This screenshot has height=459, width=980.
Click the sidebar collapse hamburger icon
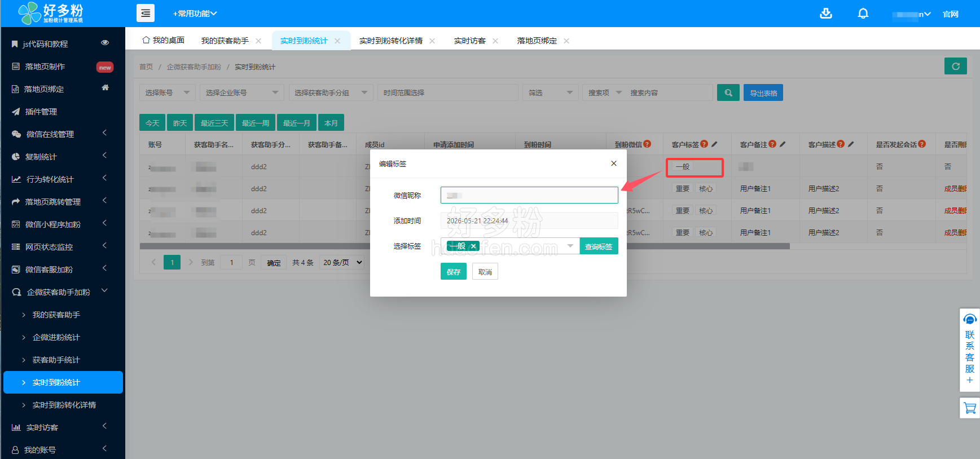coord(146,13)
